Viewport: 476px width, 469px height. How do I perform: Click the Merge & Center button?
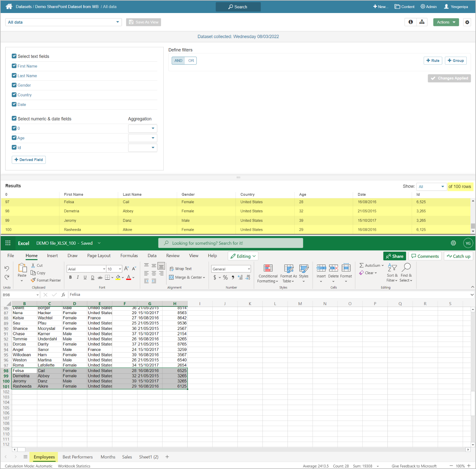point(187,278)
